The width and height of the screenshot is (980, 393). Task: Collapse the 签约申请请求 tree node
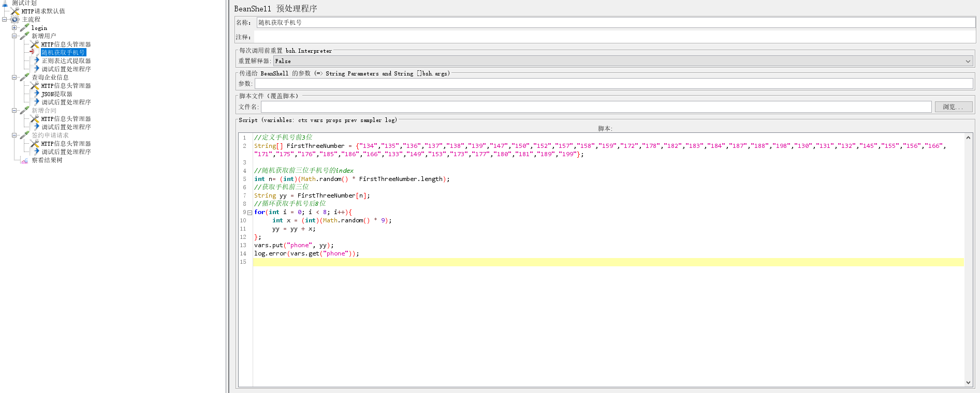click(14, 135)
